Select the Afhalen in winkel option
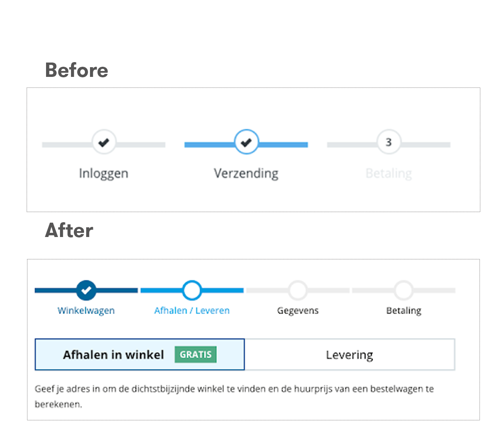This screenshot has height=436, width=504. click(140, 354)
